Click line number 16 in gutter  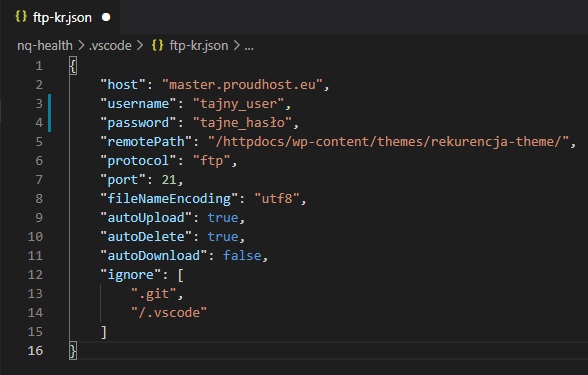(35, 351)
